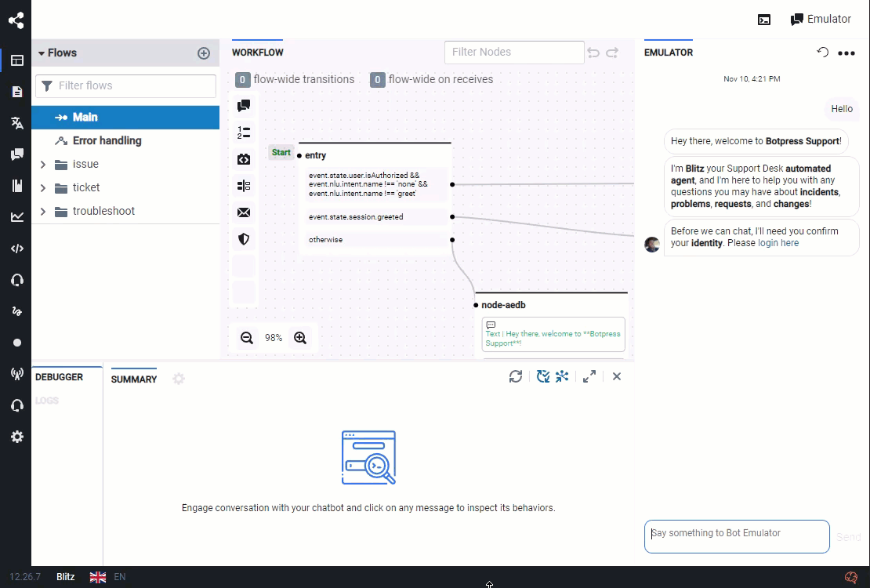Open the code editor from the left sidebar
Screen dimensions: 870x588
(x=16, y=249)
